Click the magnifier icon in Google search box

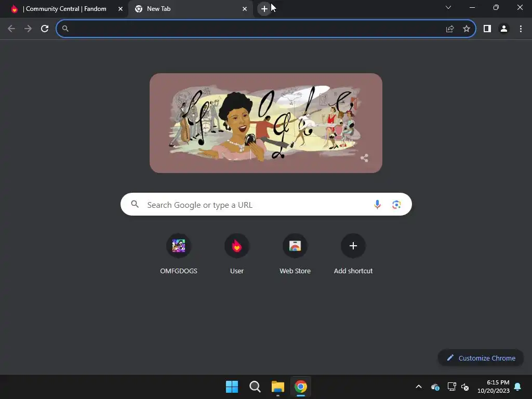tap(135, 204)
